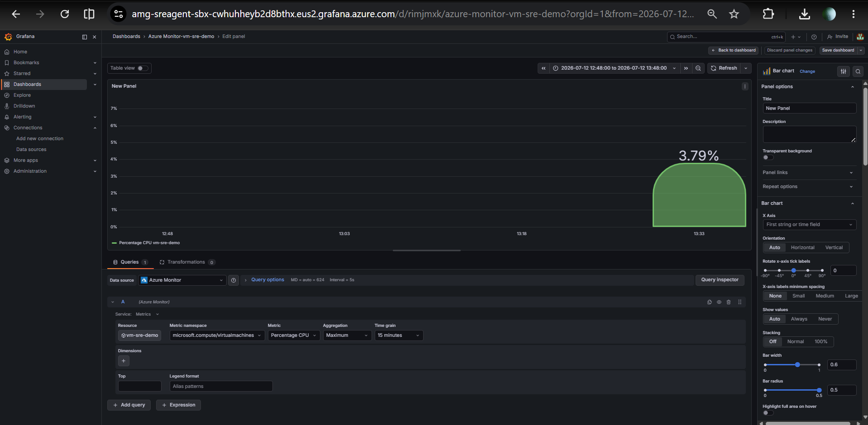Screen dimensions: 868x425
Task: Add a dimension plus button
Action: pos(124,361)
